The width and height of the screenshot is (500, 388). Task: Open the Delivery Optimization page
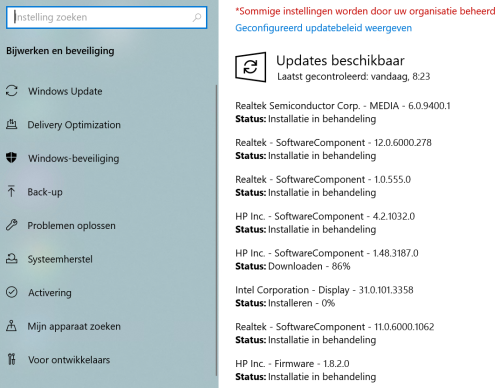coord(74,125)
